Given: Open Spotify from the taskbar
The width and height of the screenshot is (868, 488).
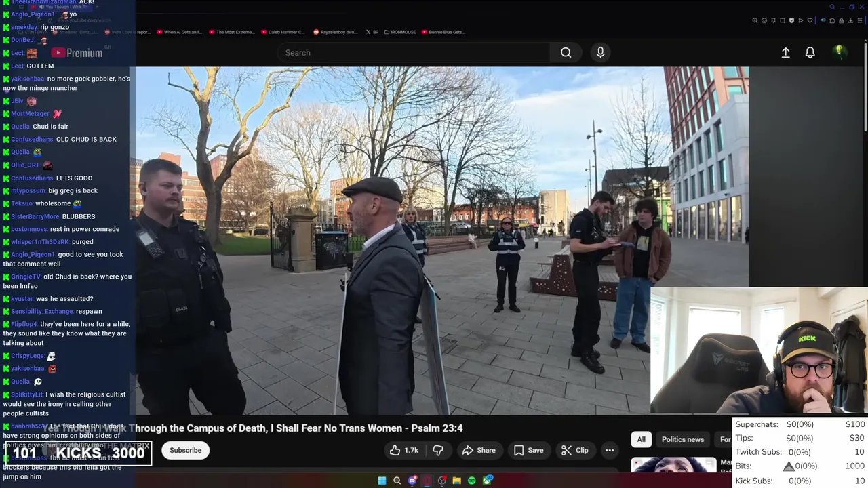Looking at the screenshot, I should (472, 481).
